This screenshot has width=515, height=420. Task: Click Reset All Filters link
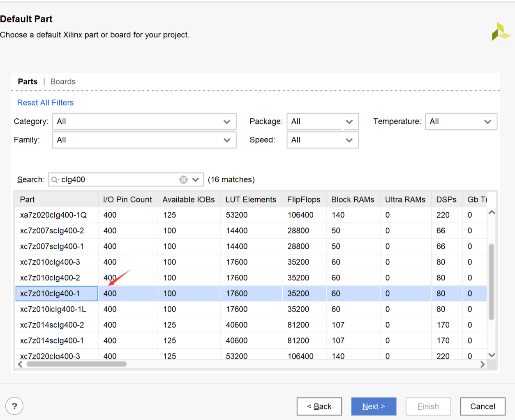point(45,103)
